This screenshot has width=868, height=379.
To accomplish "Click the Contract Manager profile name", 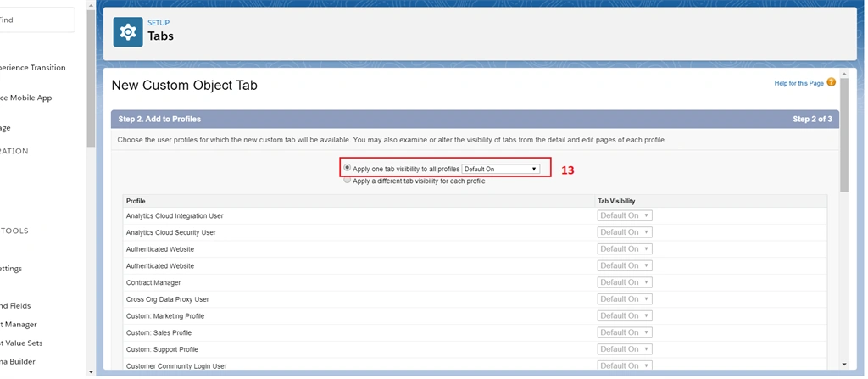I will point(153,282).
